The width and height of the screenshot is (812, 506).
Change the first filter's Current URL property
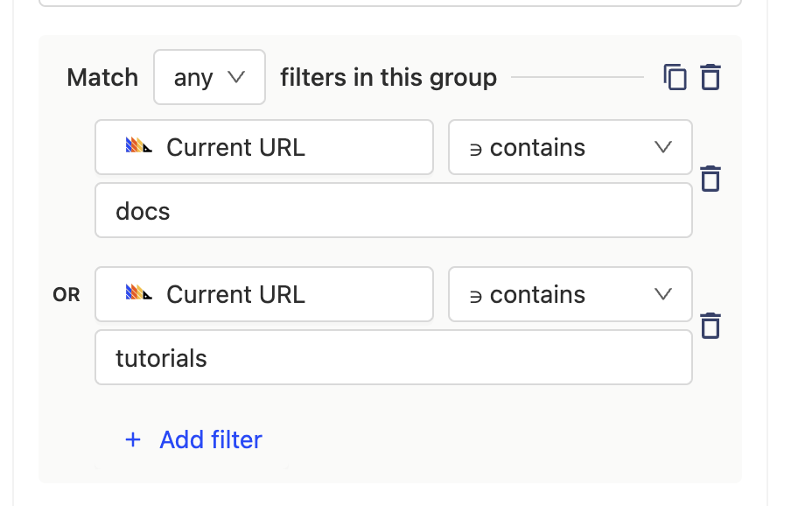263,147
